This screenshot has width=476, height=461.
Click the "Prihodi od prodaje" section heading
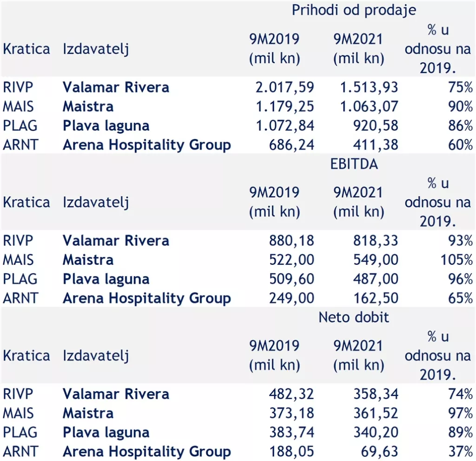click(x=354, y=10)
